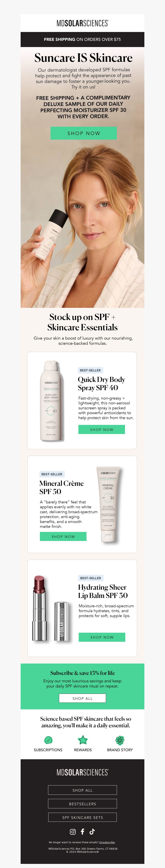Click the Rewards star icon
Image resolution: width=165 pixels, height=868 pixels.
83,740
